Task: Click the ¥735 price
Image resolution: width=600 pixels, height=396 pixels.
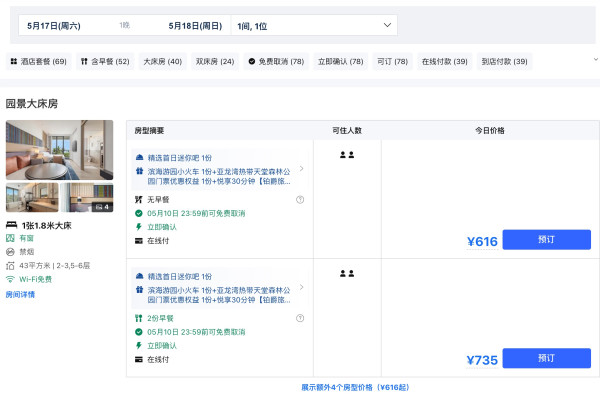Action: (x=482, y=360)
